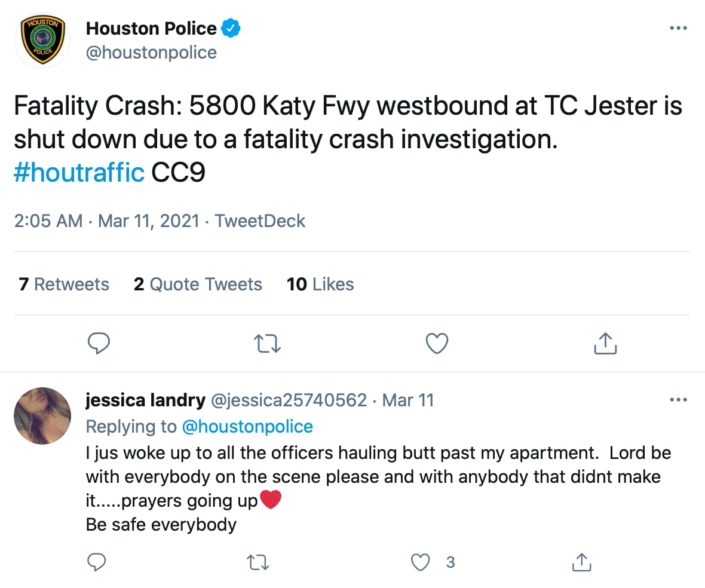View the 7 Retweets list
705x588 pixels.
coord(64,284)
